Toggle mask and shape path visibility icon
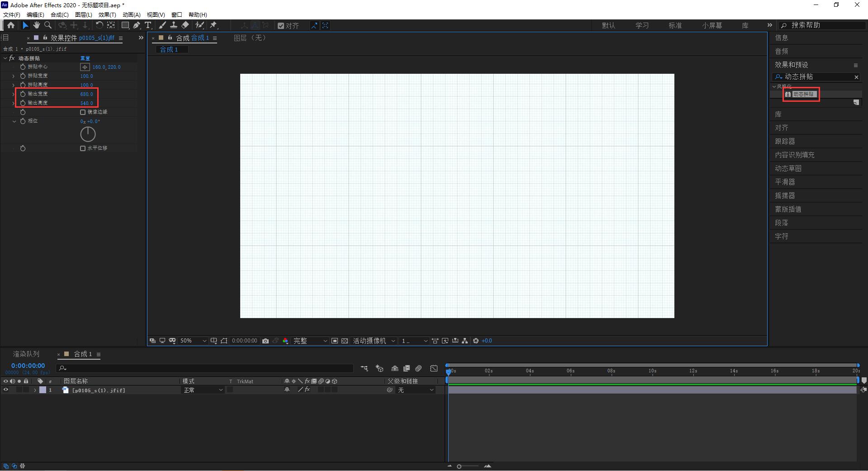Image resolution: width=868 pixels, height=471 pixels. pyautogui.click(x=224, y=341)
